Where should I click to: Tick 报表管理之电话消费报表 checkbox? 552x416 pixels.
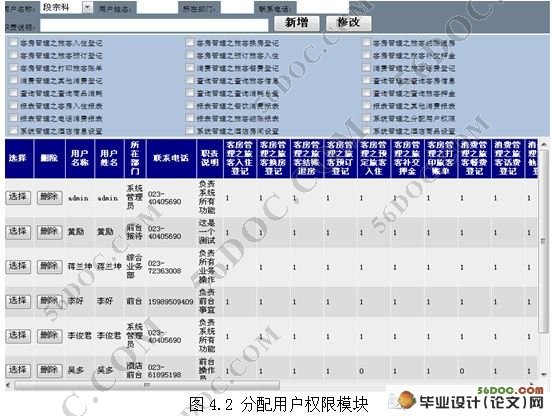(x=13, y=118)
